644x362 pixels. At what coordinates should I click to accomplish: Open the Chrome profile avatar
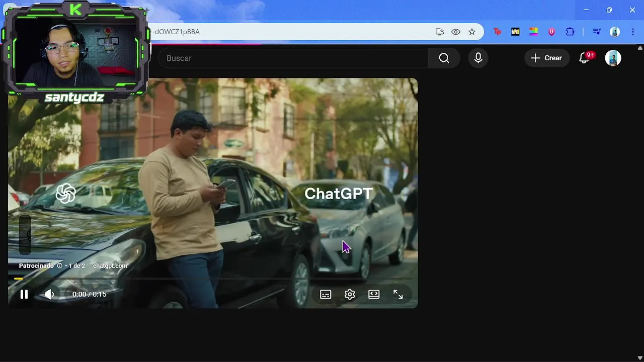(615, 32)
